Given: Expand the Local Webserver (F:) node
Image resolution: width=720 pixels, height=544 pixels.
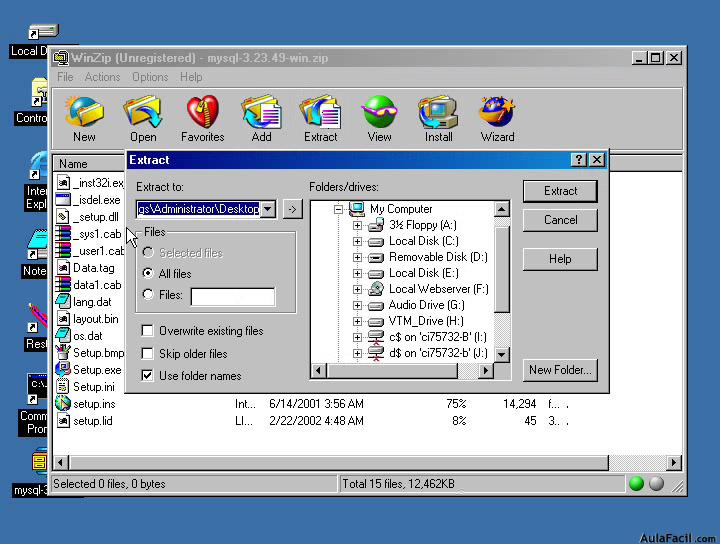Looking at the screenshot, I should point(357,289).
